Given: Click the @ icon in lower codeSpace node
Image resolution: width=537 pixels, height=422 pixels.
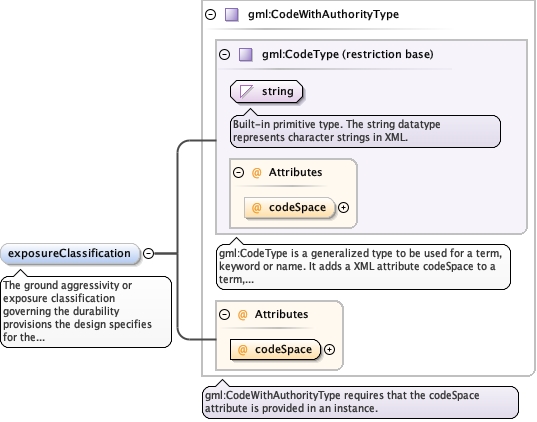Looking at the screenshot, I should coord(242,349).
